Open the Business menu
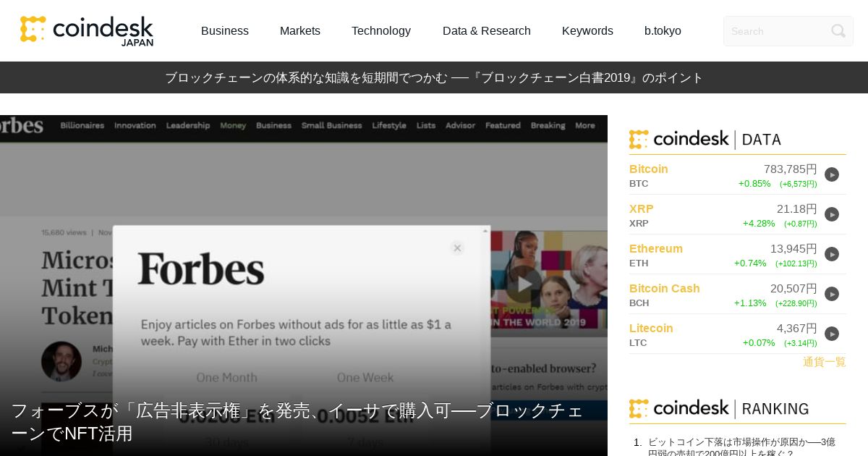This screenshot has width=868, height=456. 224,31
